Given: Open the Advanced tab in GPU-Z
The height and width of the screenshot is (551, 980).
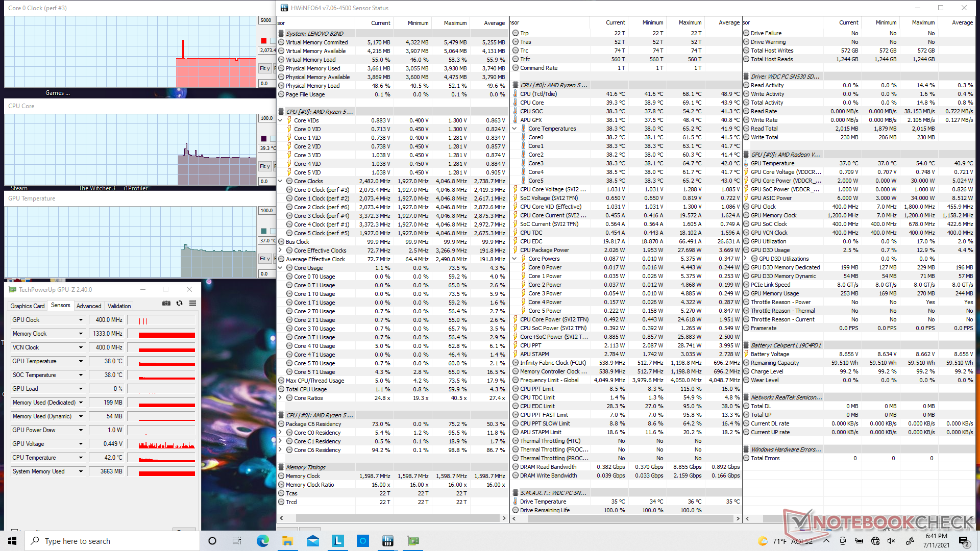Looking at the screenshot, I should click(89, 306).
